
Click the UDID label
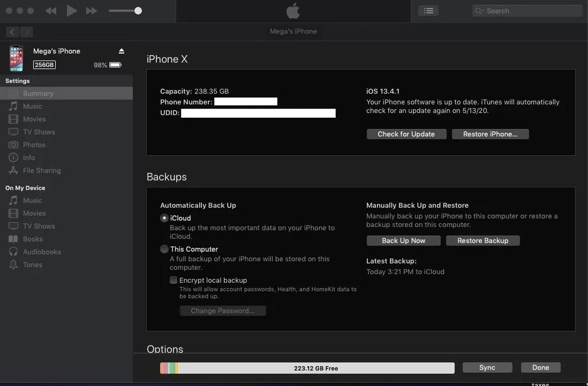click(170, 113)
